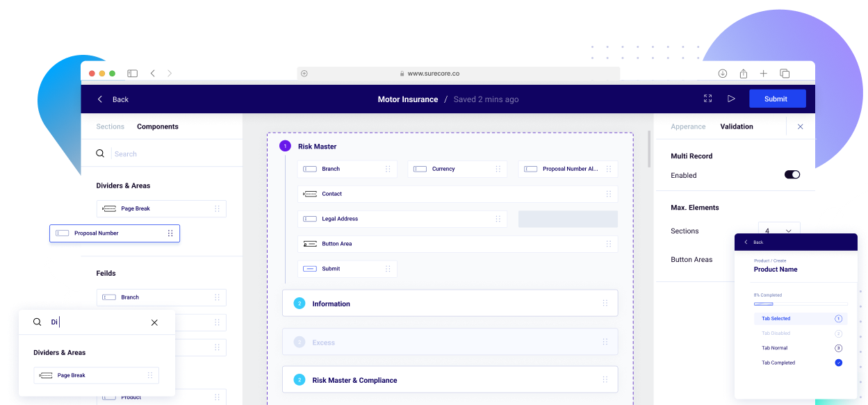Click drag handle on Information section
This screenshot has height=405, width=868.
click(605, 304)
